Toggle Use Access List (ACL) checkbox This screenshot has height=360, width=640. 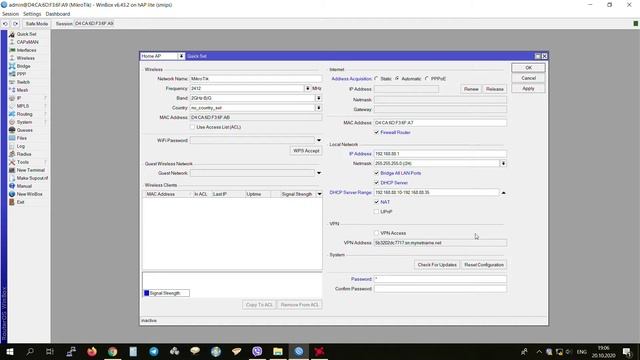(x=193, y=127)
